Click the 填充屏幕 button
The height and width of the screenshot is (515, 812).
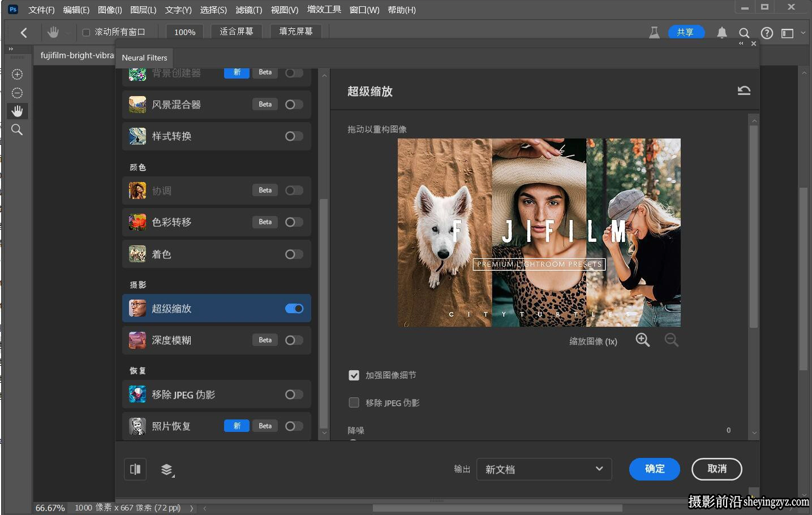(x=296, y=32)
